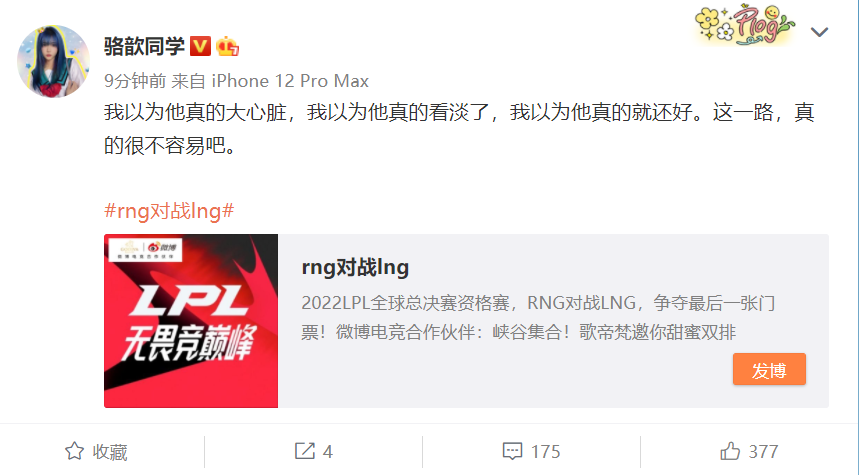This screenshot has width=859, height=475.
Task: Click the crown membership level badge
Action: [x=227, y=47]
